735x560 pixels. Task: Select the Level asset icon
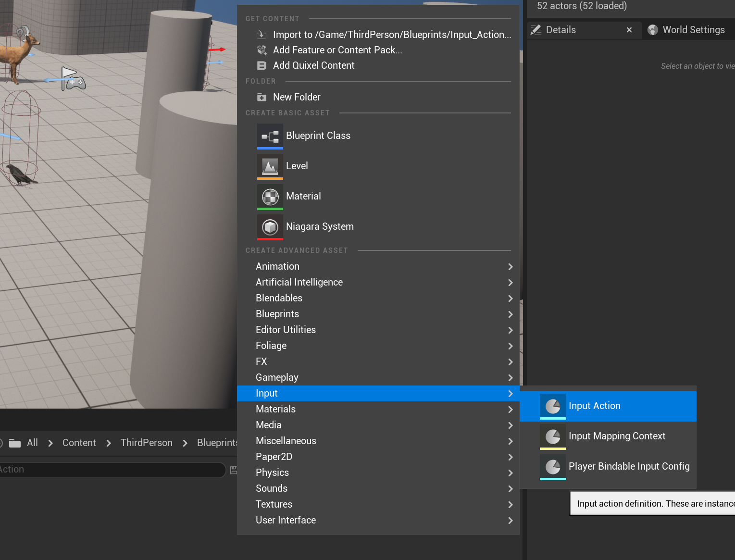270,166
